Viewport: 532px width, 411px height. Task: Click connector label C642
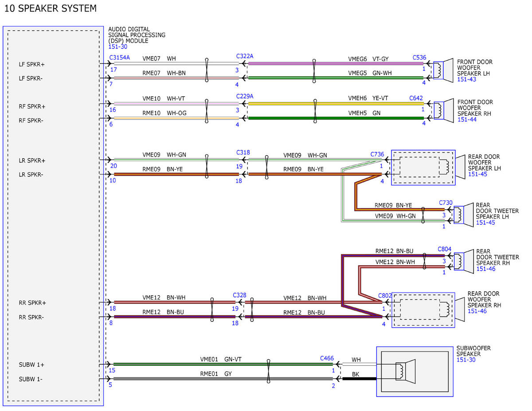click(416, 98)
